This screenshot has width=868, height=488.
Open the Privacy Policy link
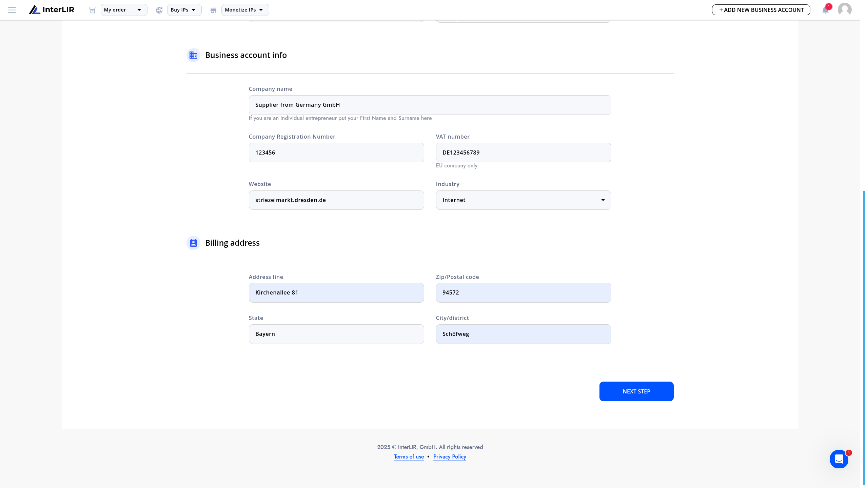pyautogui.click(x=450, y=456)
